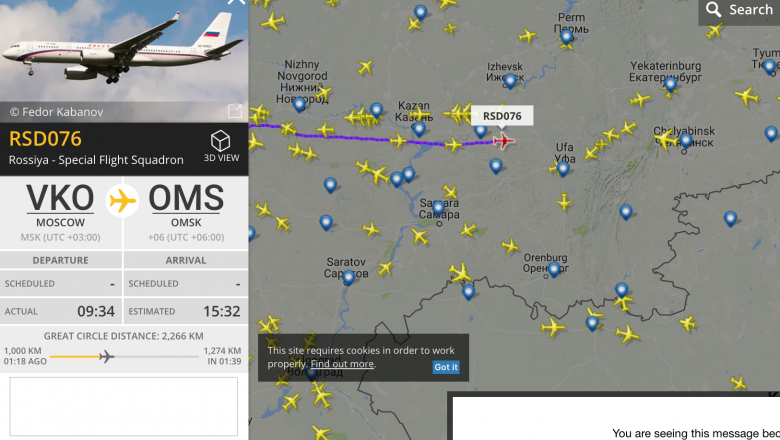The width and height of the screenshot is (780, 440).
Task: Click the Search magnifier icon
Action: tap(714, 9)
